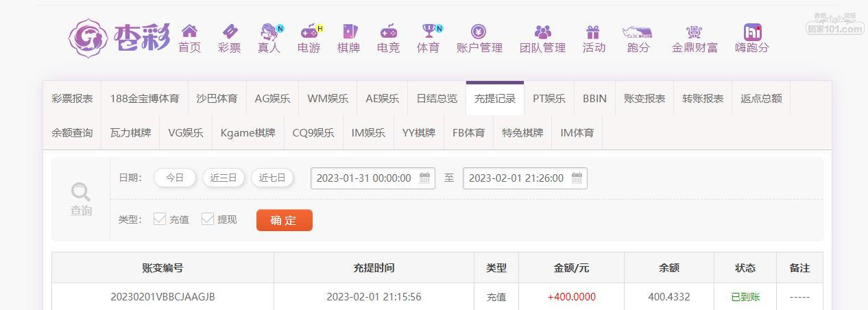Switch to 余额查询 tab
The height and width of the screenshot is (310, 868).
pos(72,132)
